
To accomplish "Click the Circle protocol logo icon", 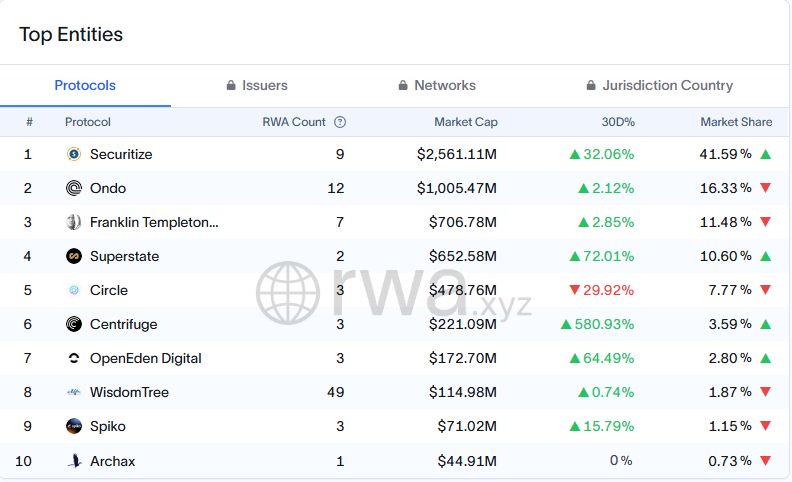I will point(74,290).
